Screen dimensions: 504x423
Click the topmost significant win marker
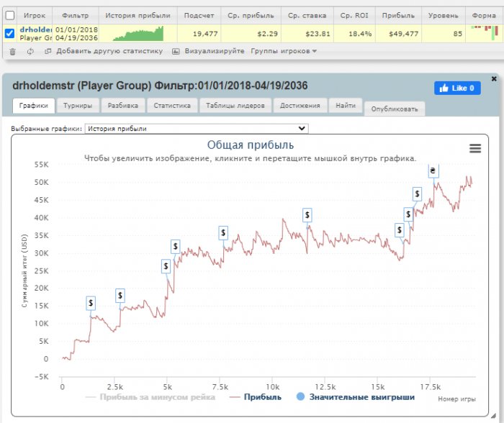433,170
